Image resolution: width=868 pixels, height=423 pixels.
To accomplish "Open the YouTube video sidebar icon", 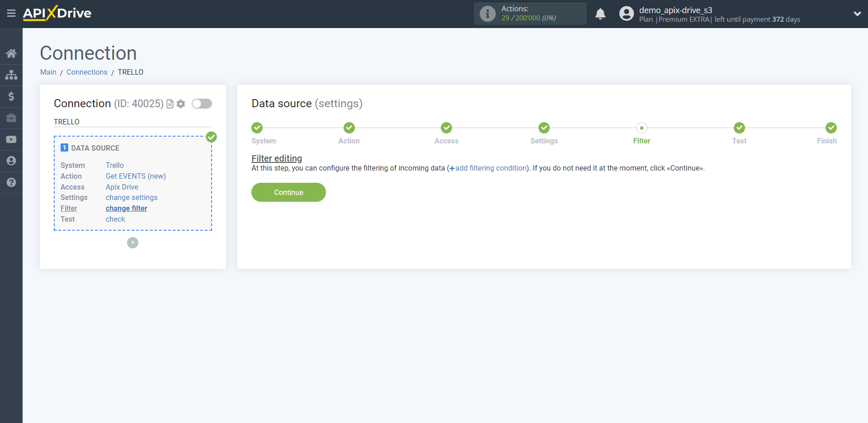I will point(11,139).
